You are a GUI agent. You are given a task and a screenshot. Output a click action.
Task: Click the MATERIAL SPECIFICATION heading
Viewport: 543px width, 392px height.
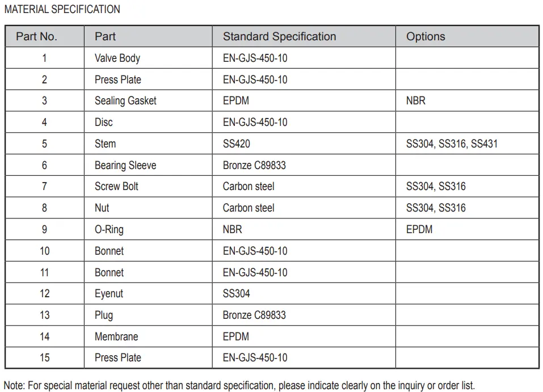[x=62, y=10]
